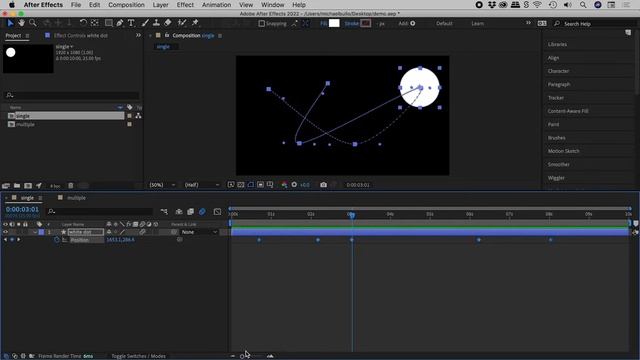Viewport: 640px width, 360px height.
Task: Open the Wiggler panel
Action: click(x=556, y=178)
